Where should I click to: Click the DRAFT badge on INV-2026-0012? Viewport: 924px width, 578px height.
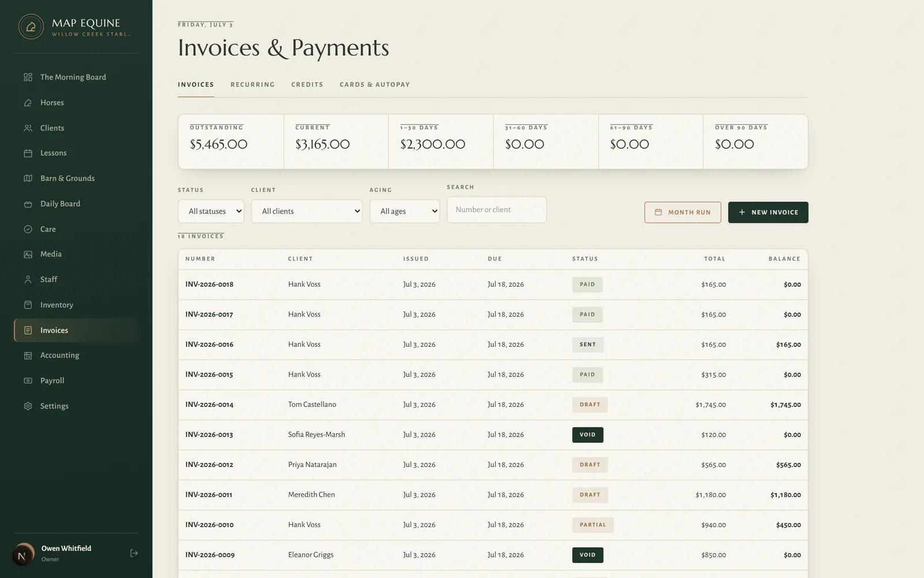click(590, 465)
